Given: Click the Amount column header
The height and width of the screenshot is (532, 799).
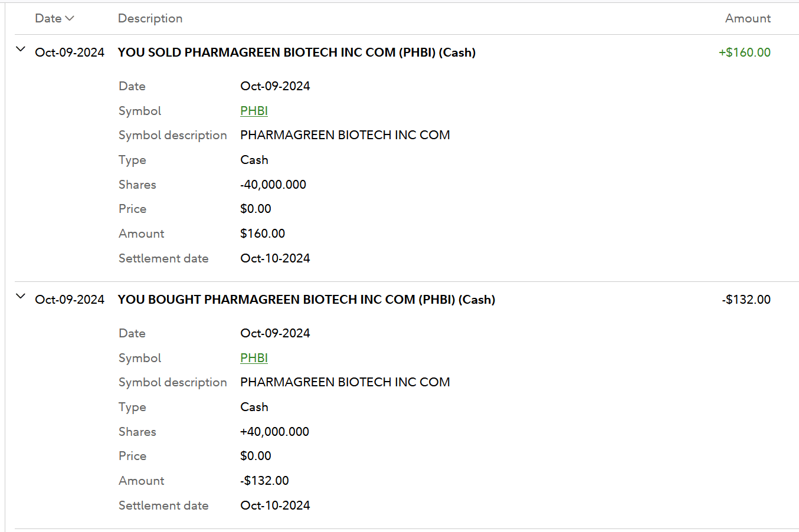Looking at the screenshot, I should (747, 18).
